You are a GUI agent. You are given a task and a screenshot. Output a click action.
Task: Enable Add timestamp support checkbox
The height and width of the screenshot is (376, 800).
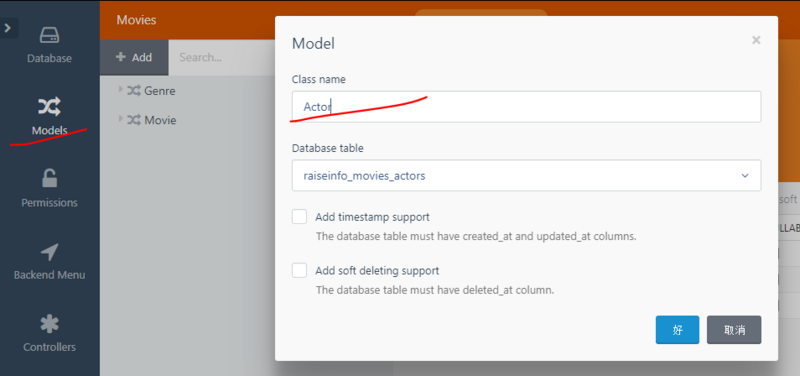point(299,217)
